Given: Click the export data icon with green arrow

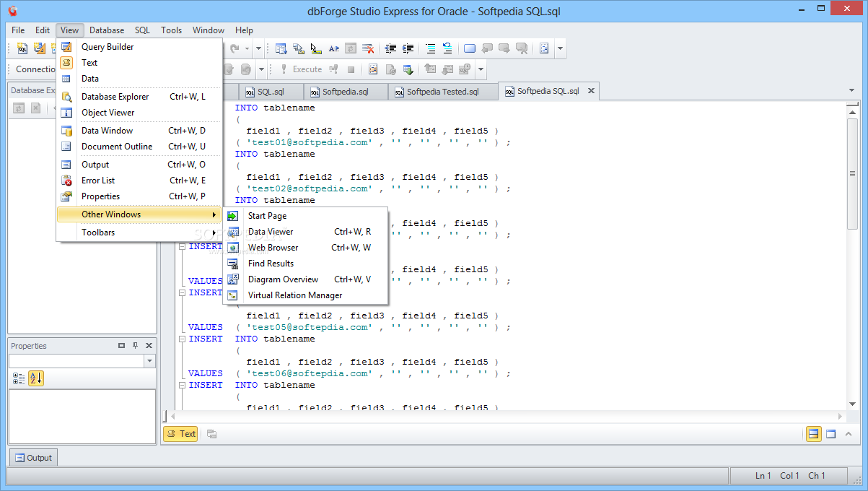Looking at the screenshot, I should click(408, 69).
